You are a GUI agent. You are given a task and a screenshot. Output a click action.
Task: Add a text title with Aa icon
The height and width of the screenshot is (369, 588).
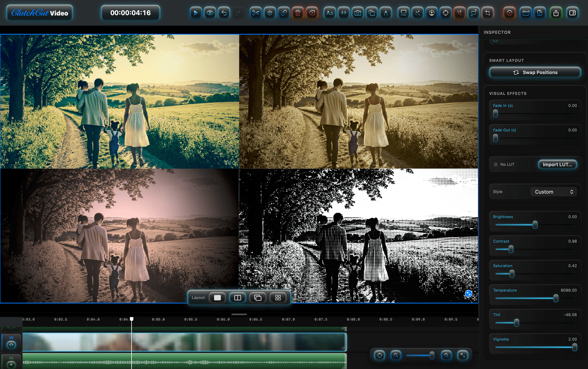(x=330, y=13)
